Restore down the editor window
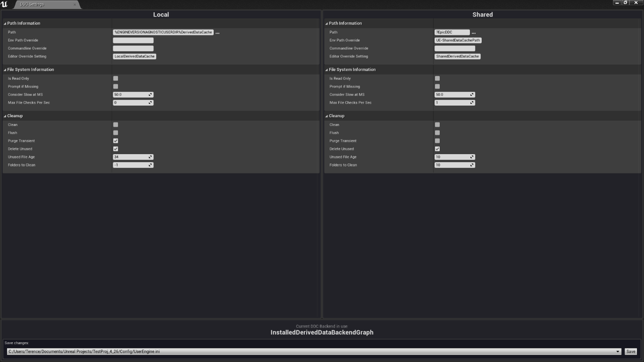The height and width of the screenshot is (362, 644). (x=626, y=3)
